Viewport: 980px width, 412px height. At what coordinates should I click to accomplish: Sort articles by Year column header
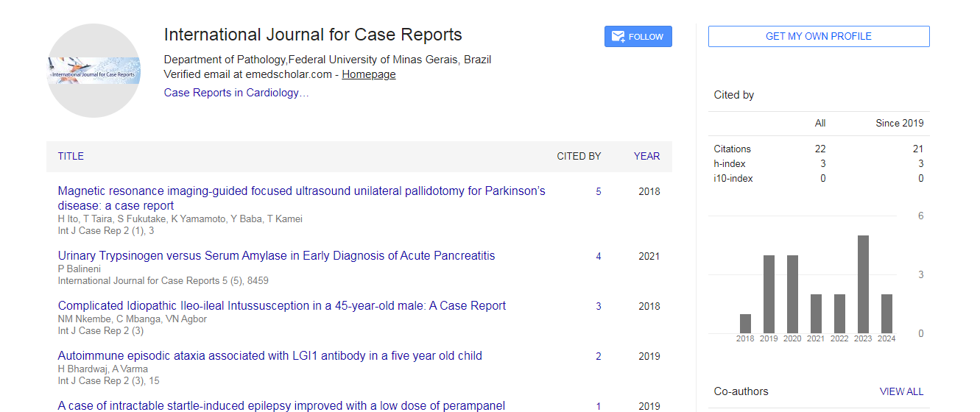(646, 156)
